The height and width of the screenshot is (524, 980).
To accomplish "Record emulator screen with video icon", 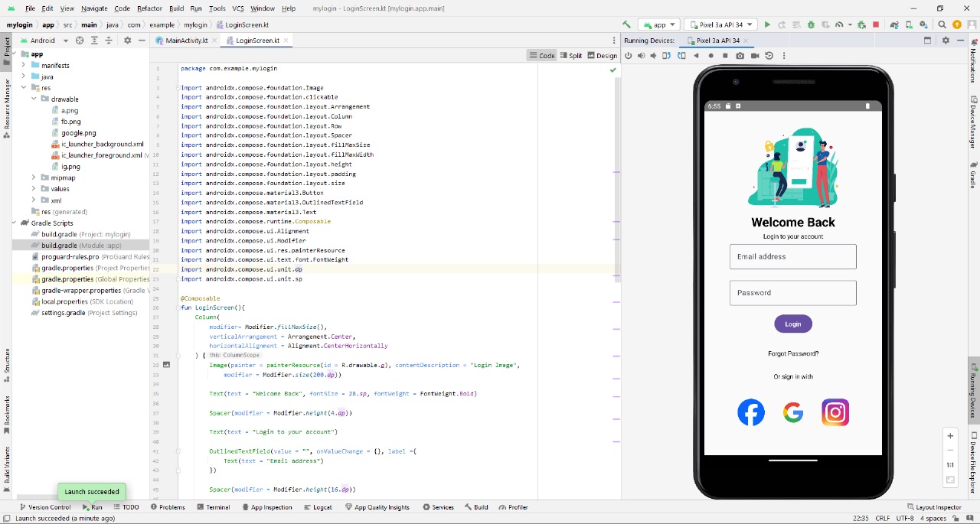I will coord(755,55).
